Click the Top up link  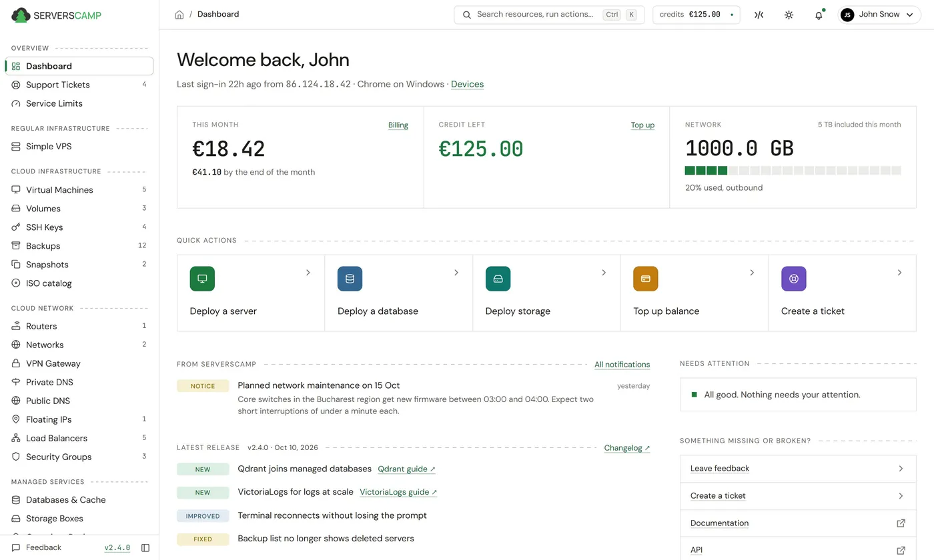click(642, 125)
